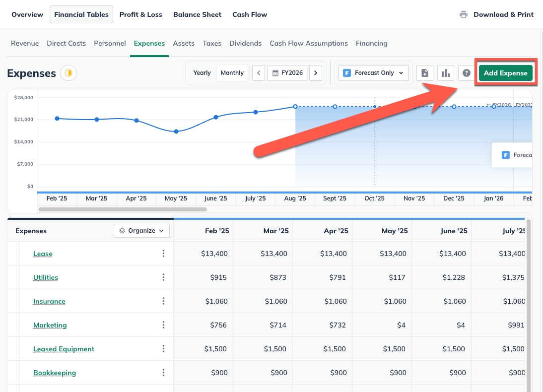The height and width of the screenshot is (392, 543).
Task: Click the chart horizontal scrollbar
Action: tap(122, 209)
